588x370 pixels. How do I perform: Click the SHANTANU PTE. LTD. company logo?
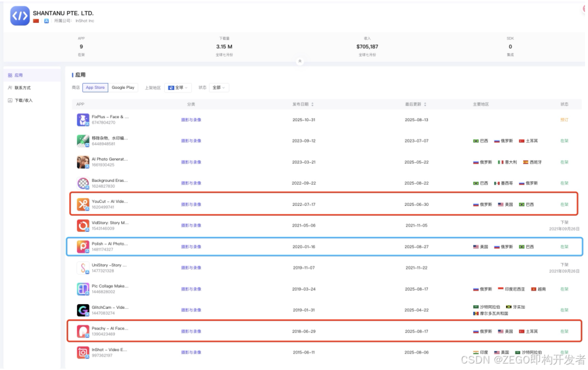pos(20,16)
